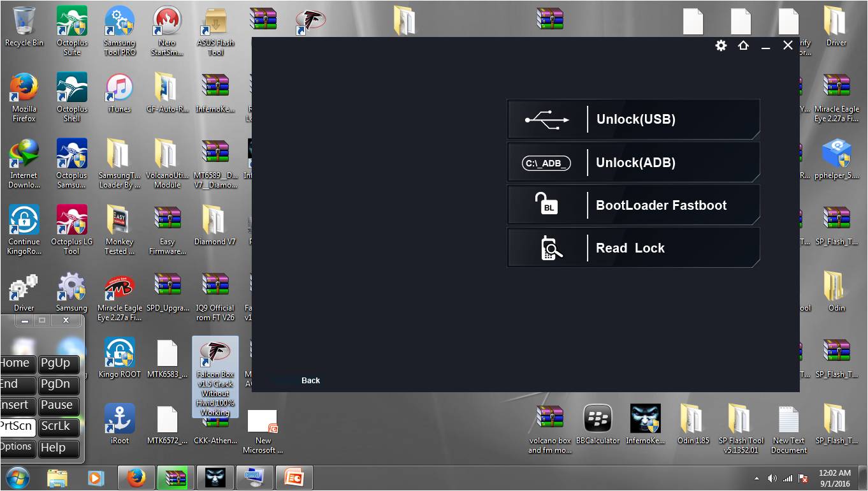
Task: Open VolcanoUtility Module folder
Action: pyautogui.click(x=167, y=164)
